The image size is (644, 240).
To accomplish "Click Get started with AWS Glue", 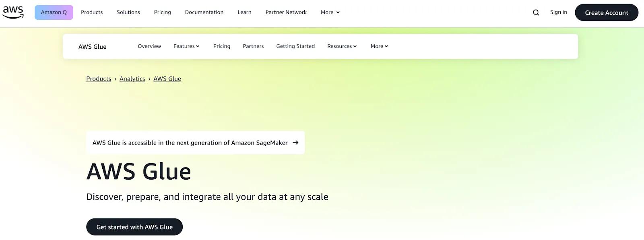I will 134,227.
